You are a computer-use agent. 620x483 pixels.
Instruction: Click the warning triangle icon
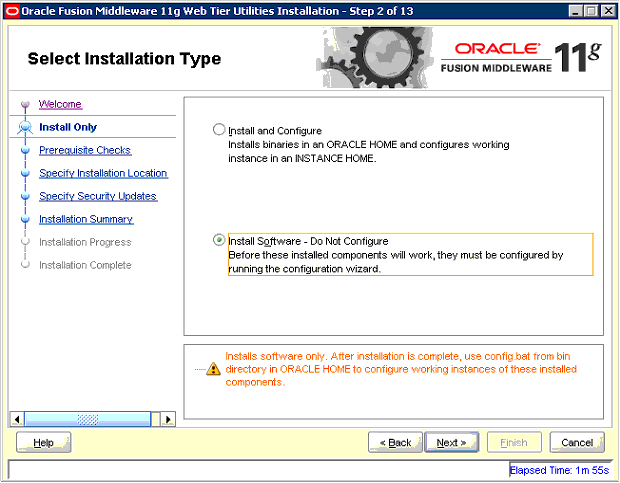213,369
